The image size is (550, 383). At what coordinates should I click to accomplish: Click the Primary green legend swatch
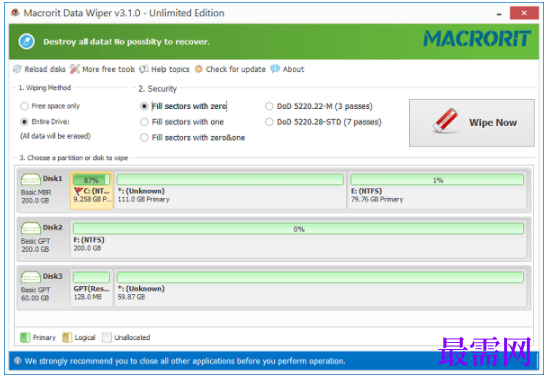pos(25,337)
